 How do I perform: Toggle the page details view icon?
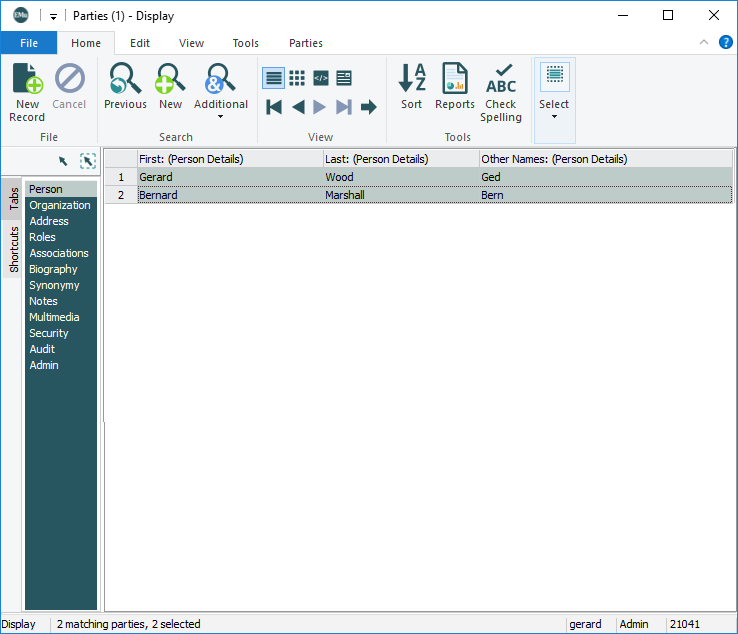click(x=344, y=78)
